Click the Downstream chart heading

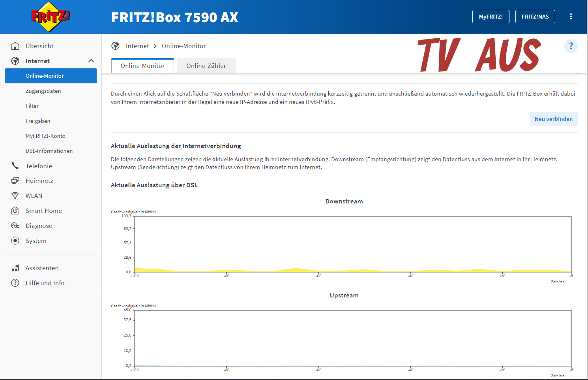pyautogui.click(x=344, y=201)
